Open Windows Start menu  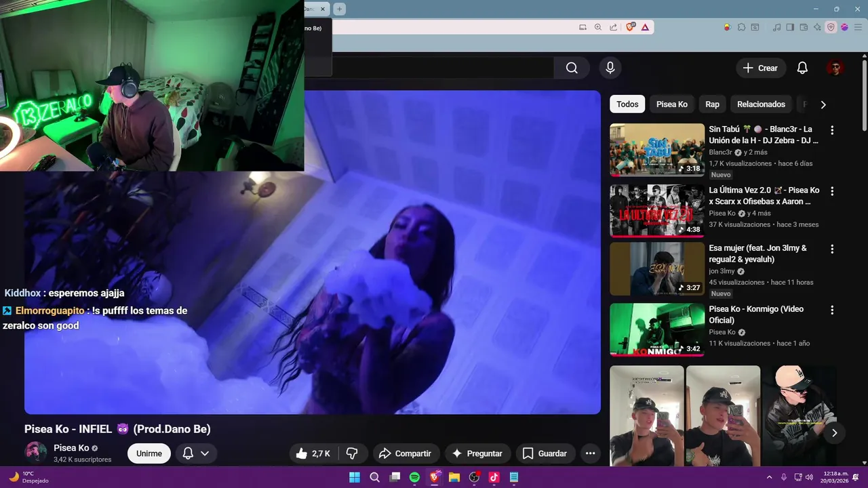[x=355, y=477]
